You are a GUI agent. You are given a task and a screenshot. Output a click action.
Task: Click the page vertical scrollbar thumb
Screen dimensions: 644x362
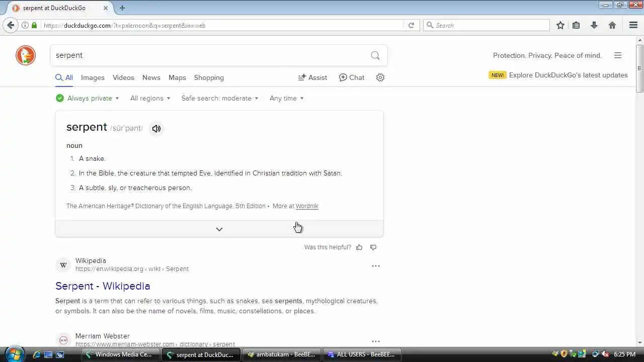pos(639,68)
